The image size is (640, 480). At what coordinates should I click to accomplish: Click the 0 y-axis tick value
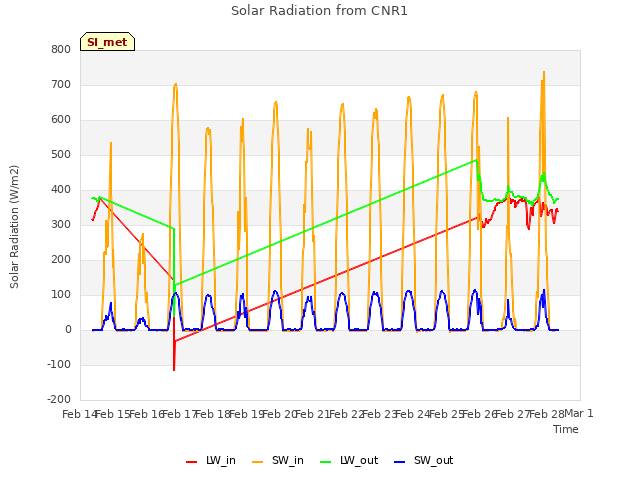click(x=68, y=330)
